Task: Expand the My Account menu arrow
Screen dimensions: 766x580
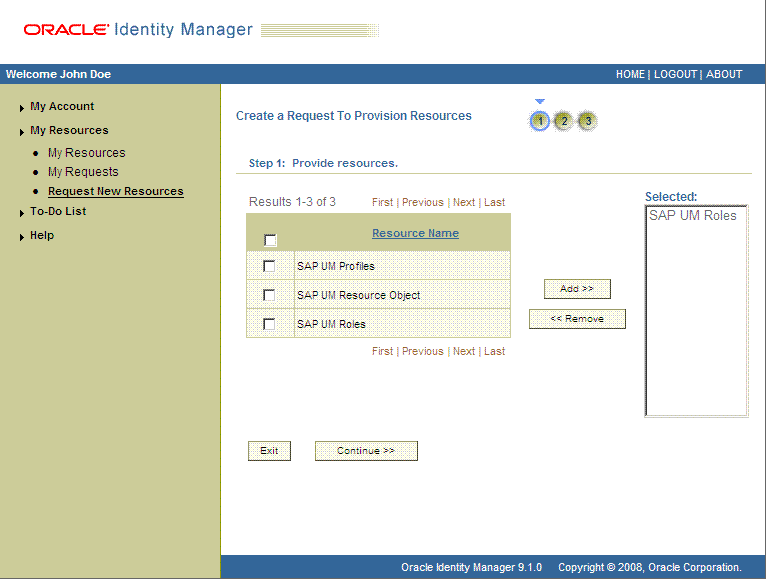Action: coord(21,108)
